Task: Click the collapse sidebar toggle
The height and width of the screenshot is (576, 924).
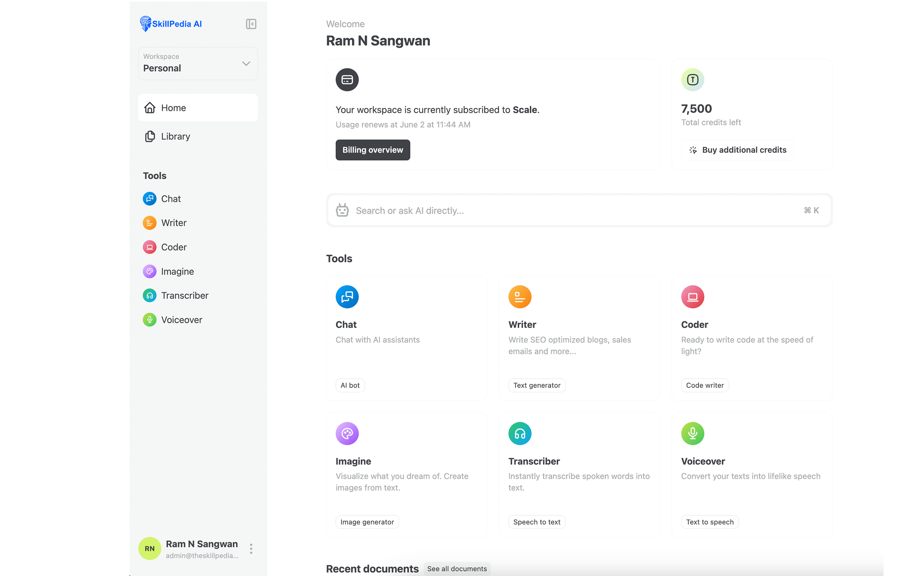Action: [251, 24]
